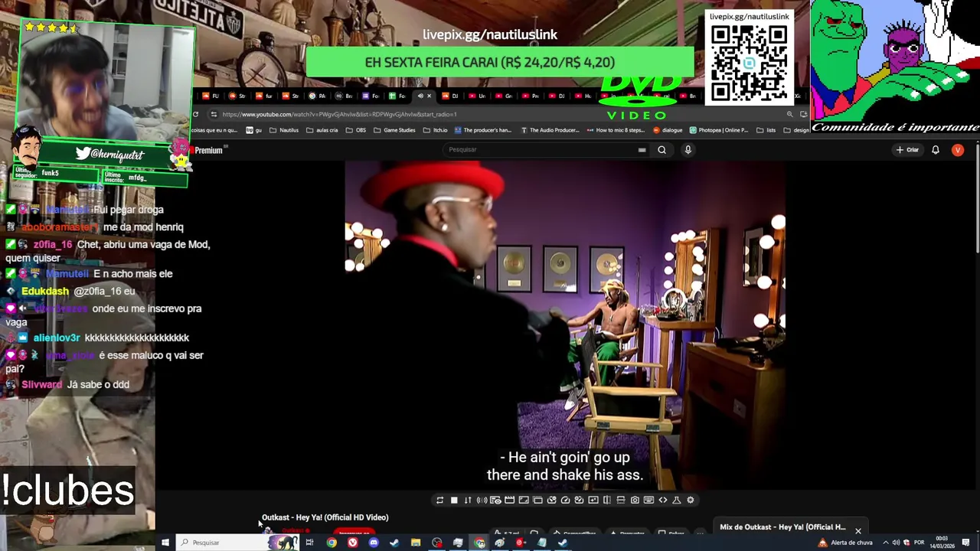980x551 pixels.
Task: Switch to the 'Hu' YouTube tab
Action: 583,96
